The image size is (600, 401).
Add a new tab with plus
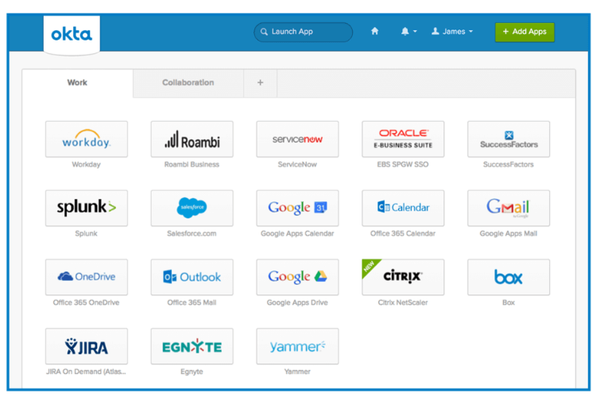tap(260, 83)
